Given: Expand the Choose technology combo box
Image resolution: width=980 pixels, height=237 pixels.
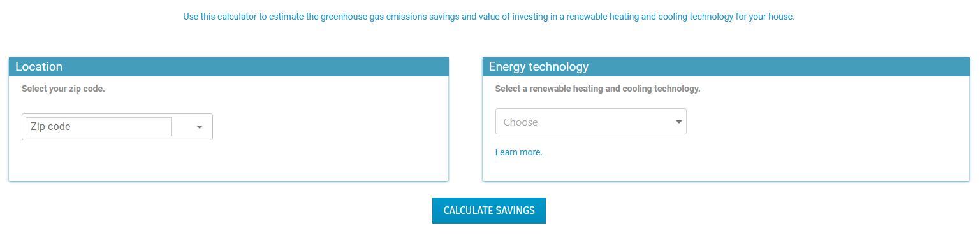Looking at the screenshot, I should pos(590,122).
